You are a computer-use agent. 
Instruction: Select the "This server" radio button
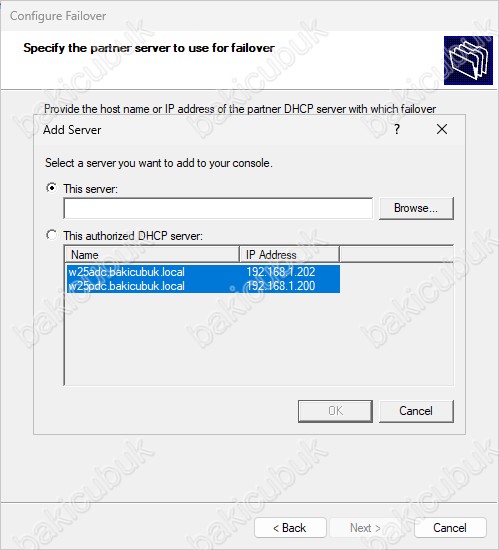point(52,188)
